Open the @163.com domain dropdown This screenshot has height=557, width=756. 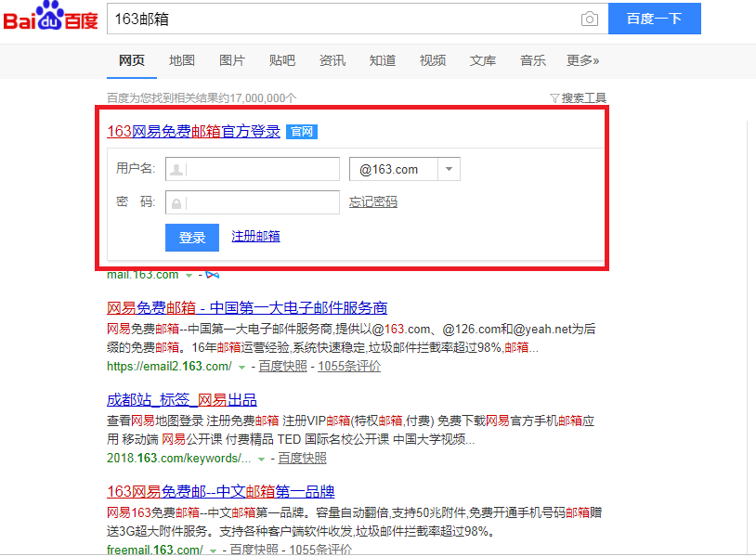[x=449, y=169]
